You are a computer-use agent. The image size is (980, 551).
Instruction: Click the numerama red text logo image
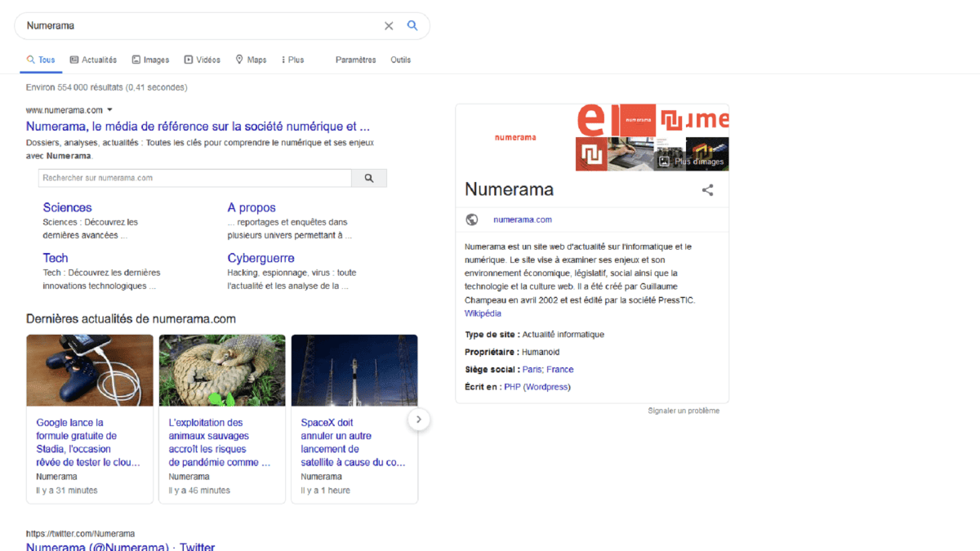[515, 137]
